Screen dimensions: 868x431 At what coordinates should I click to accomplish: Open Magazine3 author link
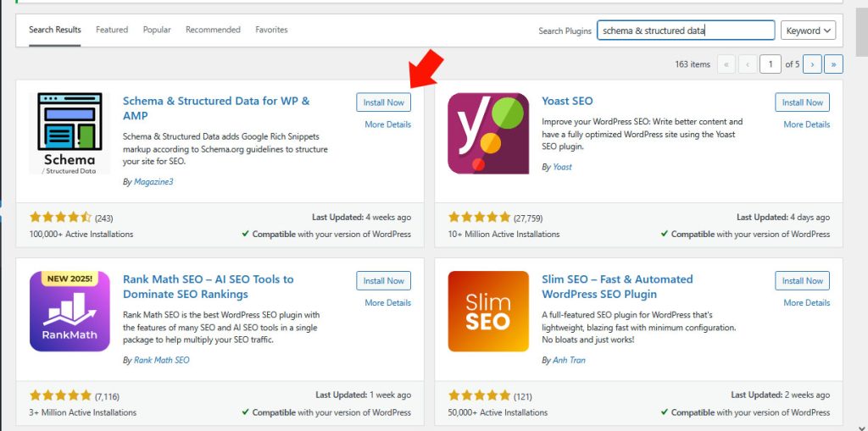[153, 181]
